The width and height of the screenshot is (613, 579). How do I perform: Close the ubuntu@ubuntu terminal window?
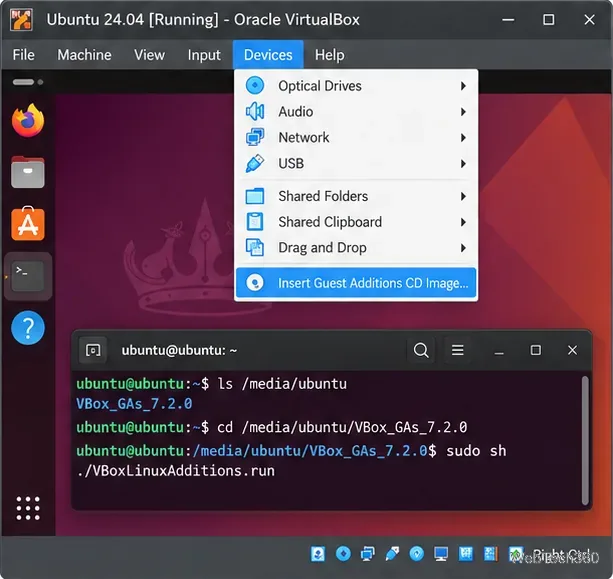pos(572,350)
